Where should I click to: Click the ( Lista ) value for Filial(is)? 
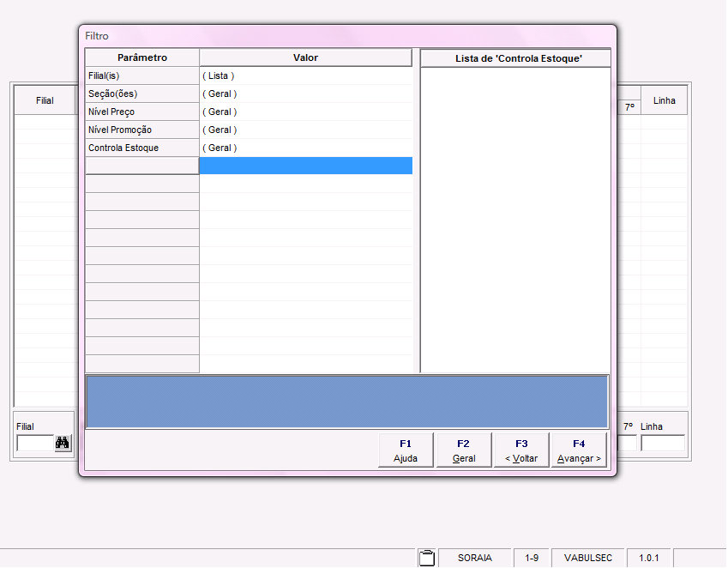pyautogui.click(x=306, y=76)
